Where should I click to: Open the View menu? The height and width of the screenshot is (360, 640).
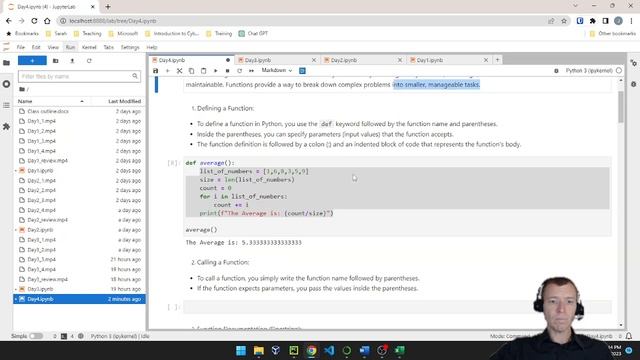pyautogui.click(x=53, y=47)
